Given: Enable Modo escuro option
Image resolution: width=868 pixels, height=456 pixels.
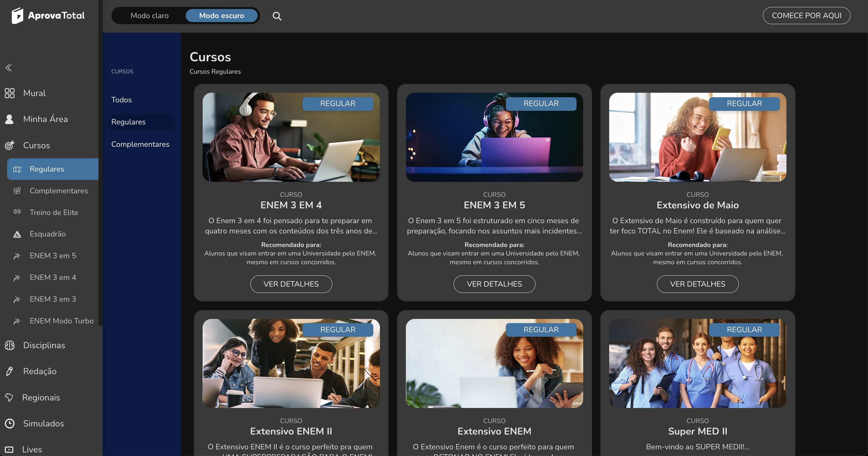Looking at the screenshot, I should coord(221,15).
